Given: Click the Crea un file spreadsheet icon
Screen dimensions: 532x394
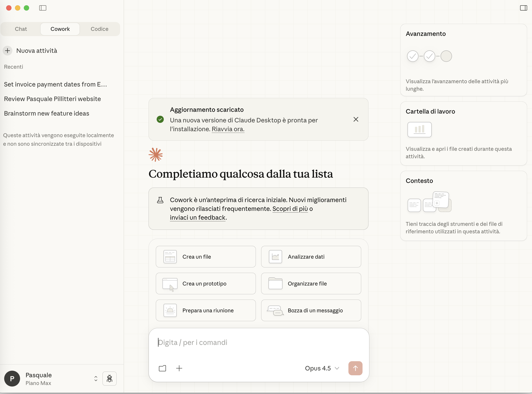Looking at the screenshot, I should pos(170,257).
